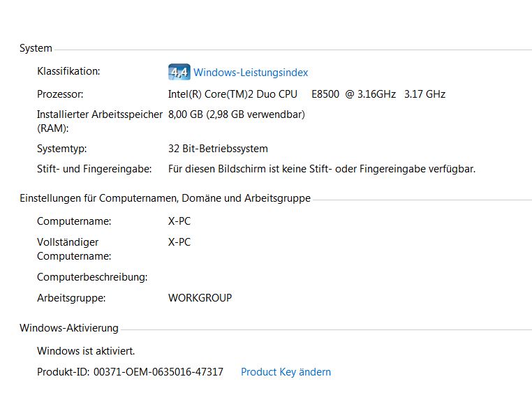Click the Computernamen, Domäne und Arbeitsgruppe heading

(165, 198)
